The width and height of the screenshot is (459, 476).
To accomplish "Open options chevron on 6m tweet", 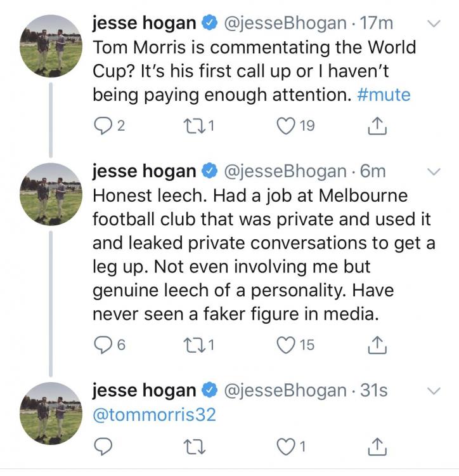I will pyautogui.click(x=434, y=173).
